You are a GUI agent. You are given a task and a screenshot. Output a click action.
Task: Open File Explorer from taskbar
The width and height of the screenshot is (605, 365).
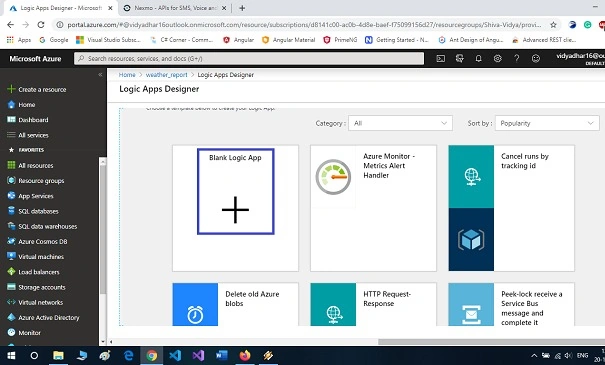tap(58, 355)
